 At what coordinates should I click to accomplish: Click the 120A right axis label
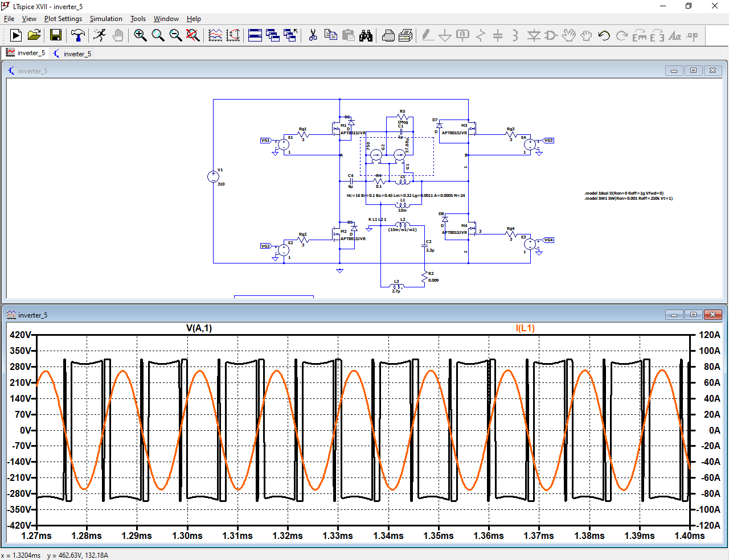(x=710, y=335)
